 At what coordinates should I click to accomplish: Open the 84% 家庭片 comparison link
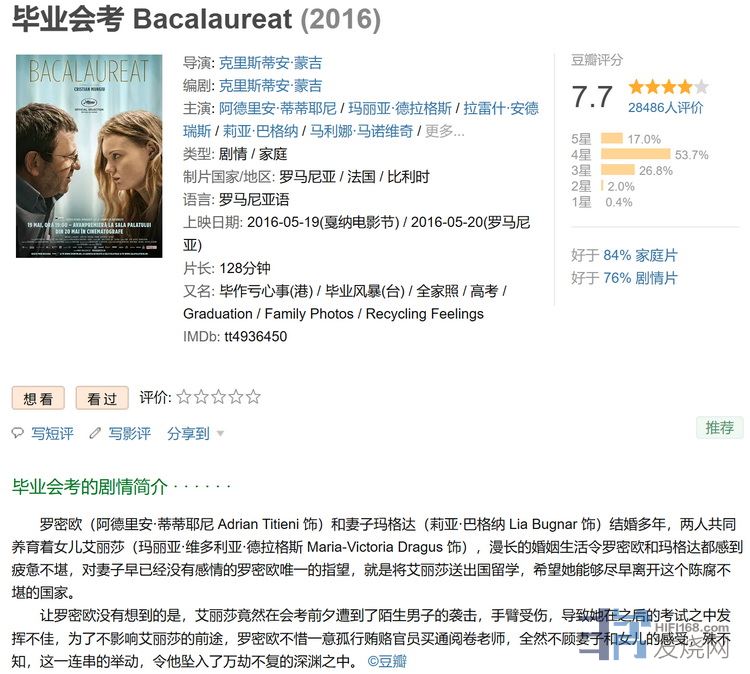point(640,255)
